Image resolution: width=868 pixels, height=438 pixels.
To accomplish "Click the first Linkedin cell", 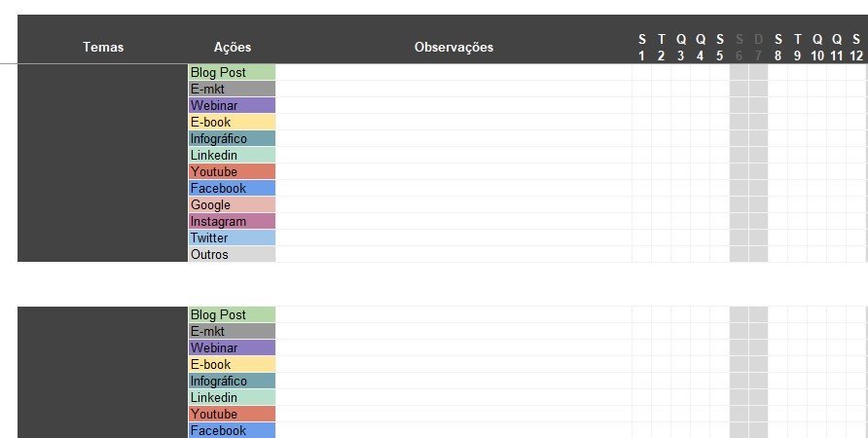I will point(232,155).
